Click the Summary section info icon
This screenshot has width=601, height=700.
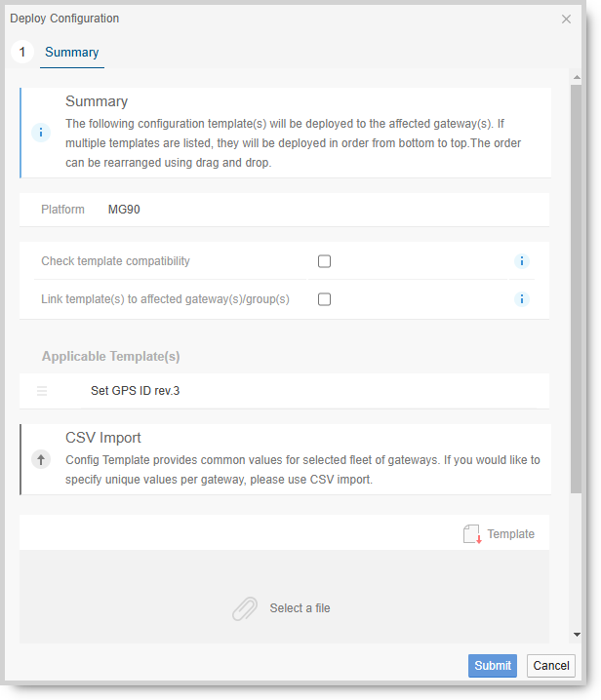[x=41, y=133]
